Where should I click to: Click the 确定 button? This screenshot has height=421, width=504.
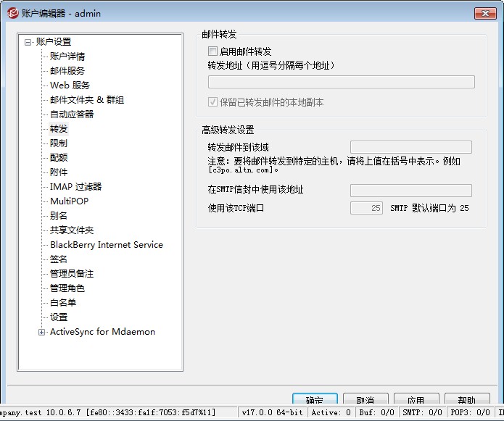click(315, 399)
